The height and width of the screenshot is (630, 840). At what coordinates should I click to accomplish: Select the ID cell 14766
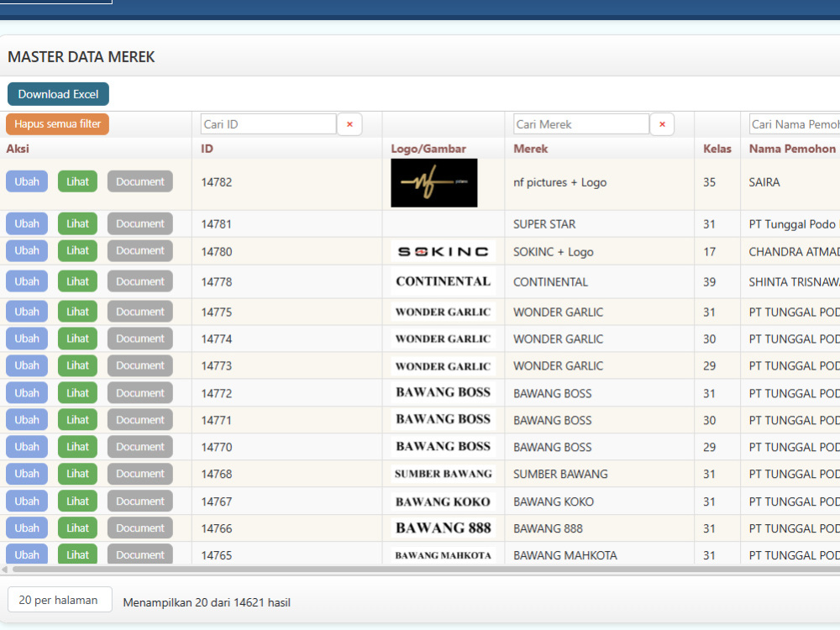(217, 528)
